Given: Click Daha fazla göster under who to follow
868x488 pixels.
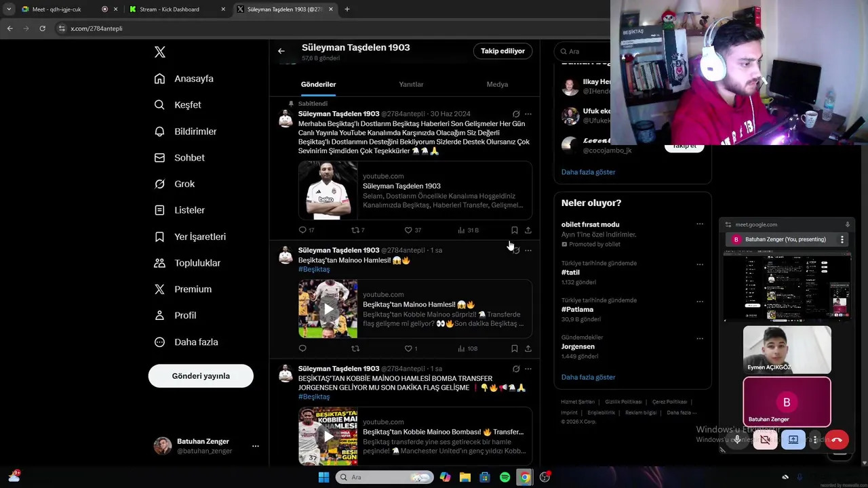Looking at the screenshot, I should (x=588, y=172).
